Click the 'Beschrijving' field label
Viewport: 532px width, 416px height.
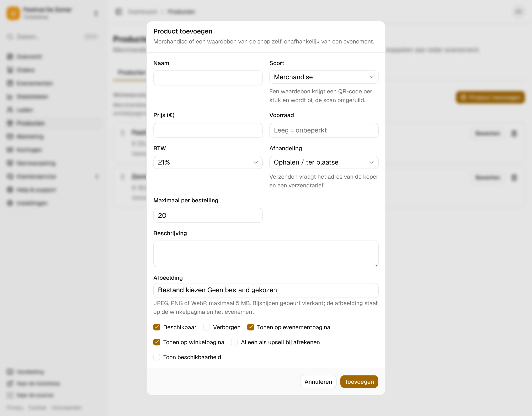click(170, 233)
